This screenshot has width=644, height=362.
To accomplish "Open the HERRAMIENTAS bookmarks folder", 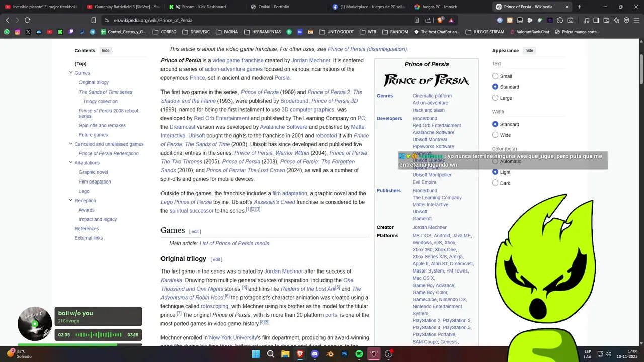I will click(x=262, y=32).
